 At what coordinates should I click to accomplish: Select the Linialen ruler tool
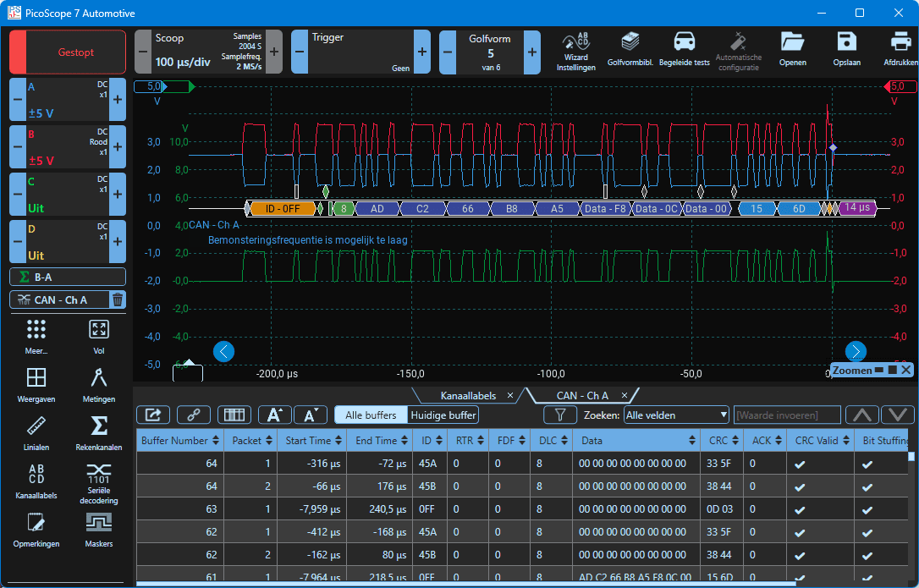36,431
